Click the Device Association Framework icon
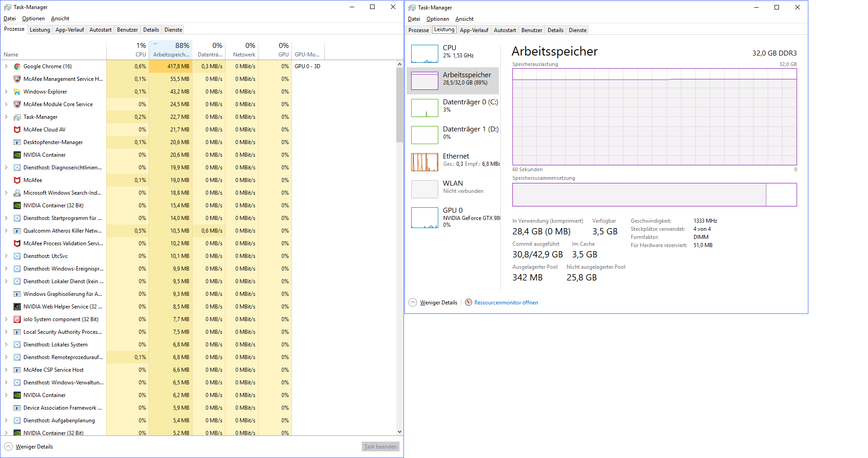868x458 pixels. coord(17,408)
